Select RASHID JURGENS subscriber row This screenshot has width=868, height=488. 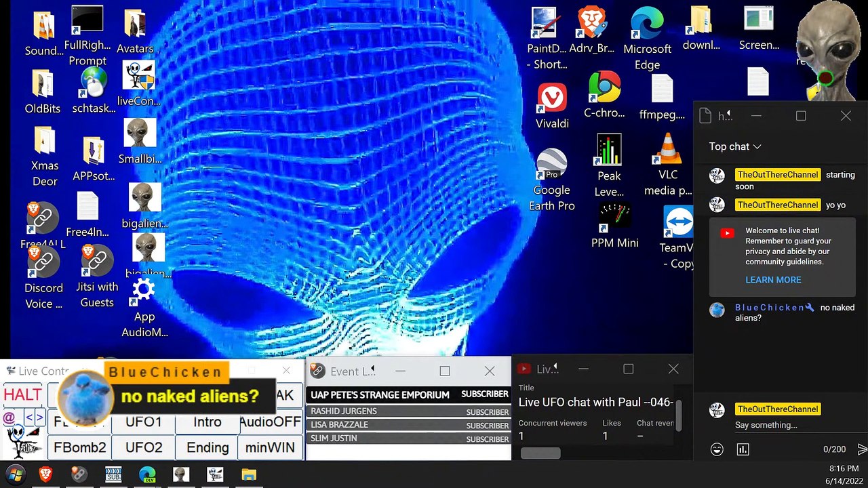(x=409, y=411)
